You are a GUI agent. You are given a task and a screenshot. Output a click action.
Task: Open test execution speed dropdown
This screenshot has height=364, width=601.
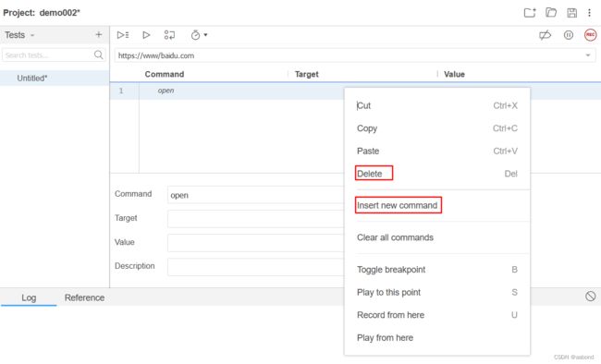pos(199,35)
